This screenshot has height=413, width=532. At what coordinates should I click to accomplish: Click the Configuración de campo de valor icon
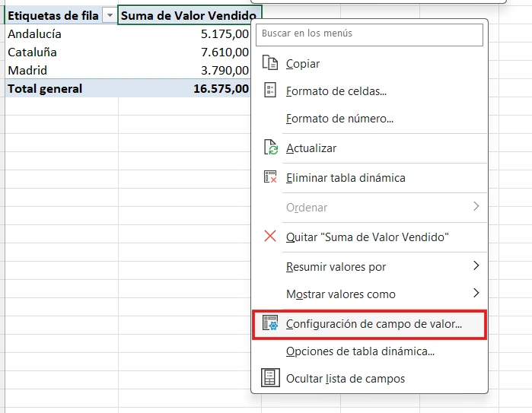tap(270, 323)
